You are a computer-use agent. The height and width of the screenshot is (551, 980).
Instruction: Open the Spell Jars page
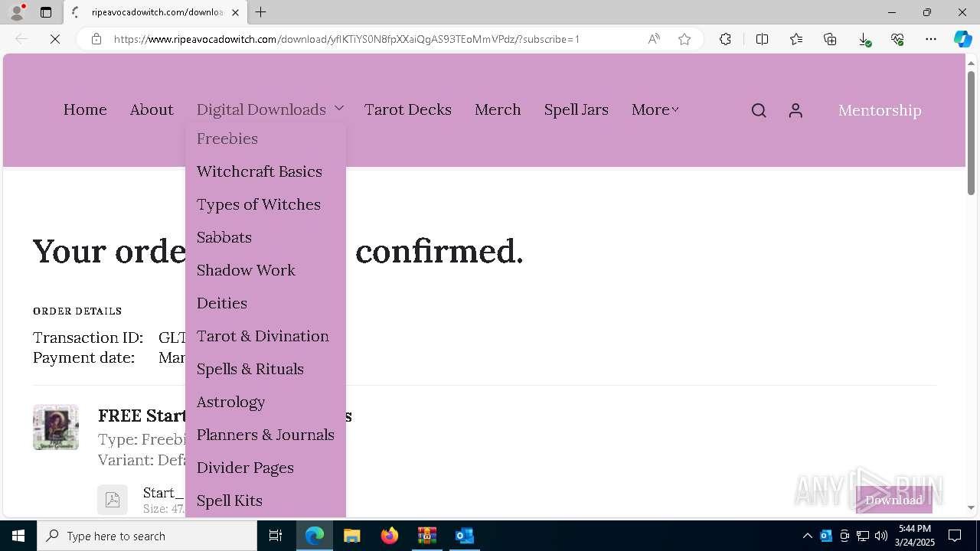(577, 109)
